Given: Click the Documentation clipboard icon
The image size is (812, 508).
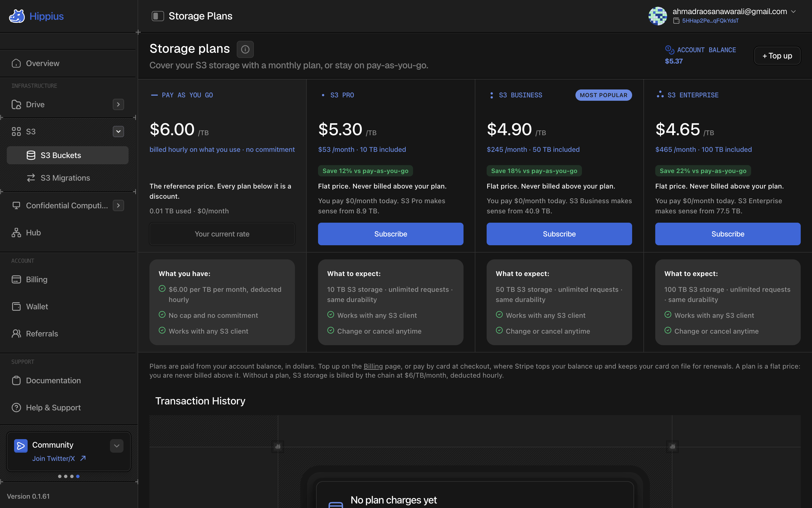Looking at the screenshot, I should click(x=16, y=380).
